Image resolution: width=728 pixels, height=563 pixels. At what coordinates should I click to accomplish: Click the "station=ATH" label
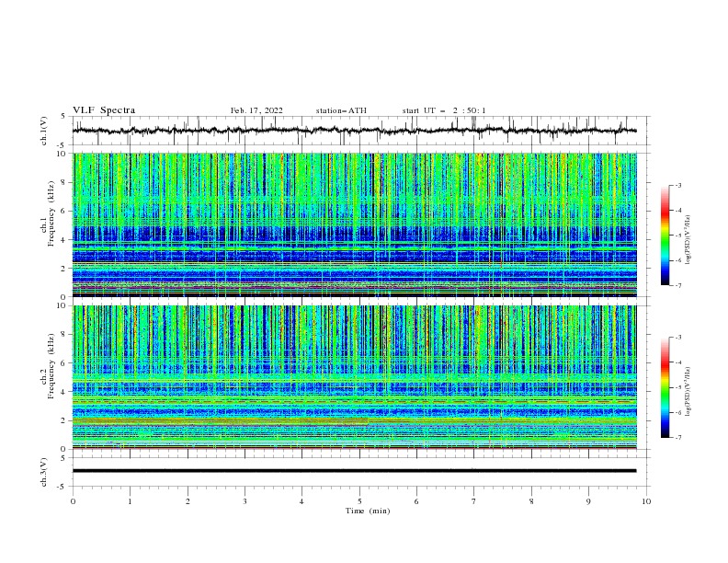(341, 110)
